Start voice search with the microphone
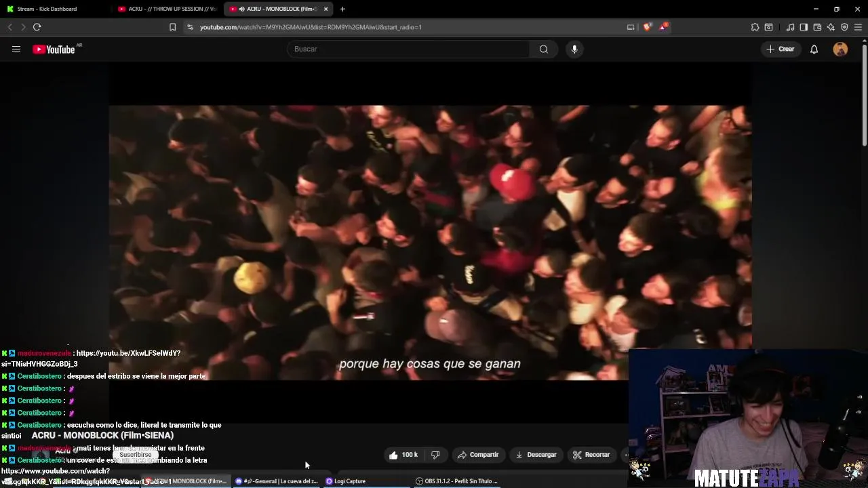868x488 pixels. pyautogui.click(x=574, y=49)
